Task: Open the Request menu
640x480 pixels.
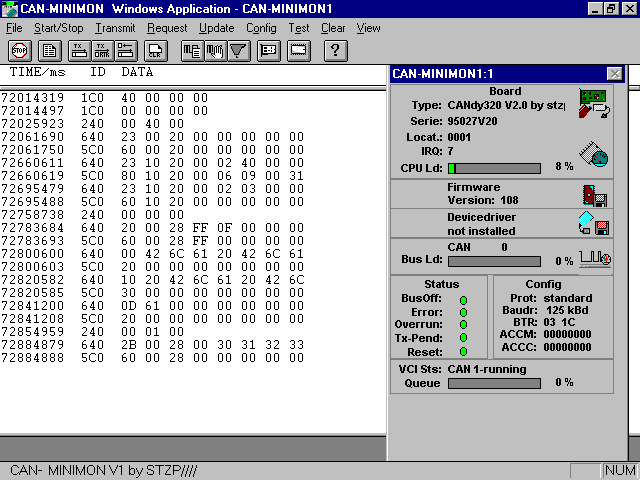Action: (x=167, y=28)
